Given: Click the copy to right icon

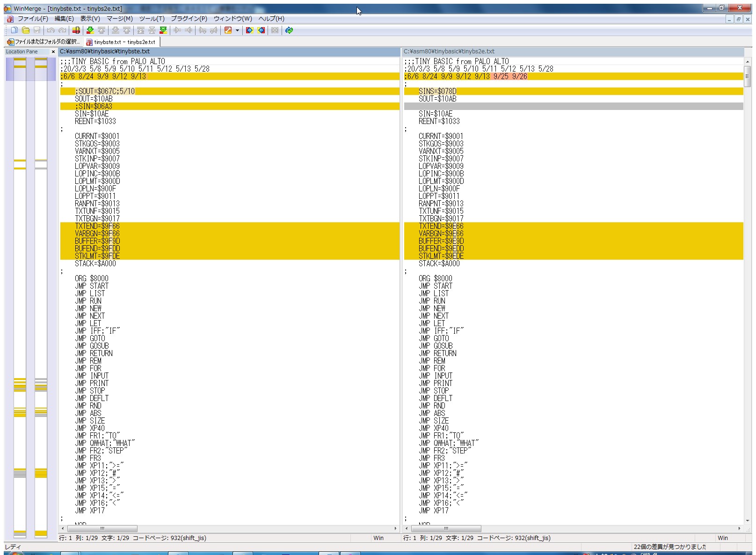Looking at the screenshot, I should coord(177,30).
